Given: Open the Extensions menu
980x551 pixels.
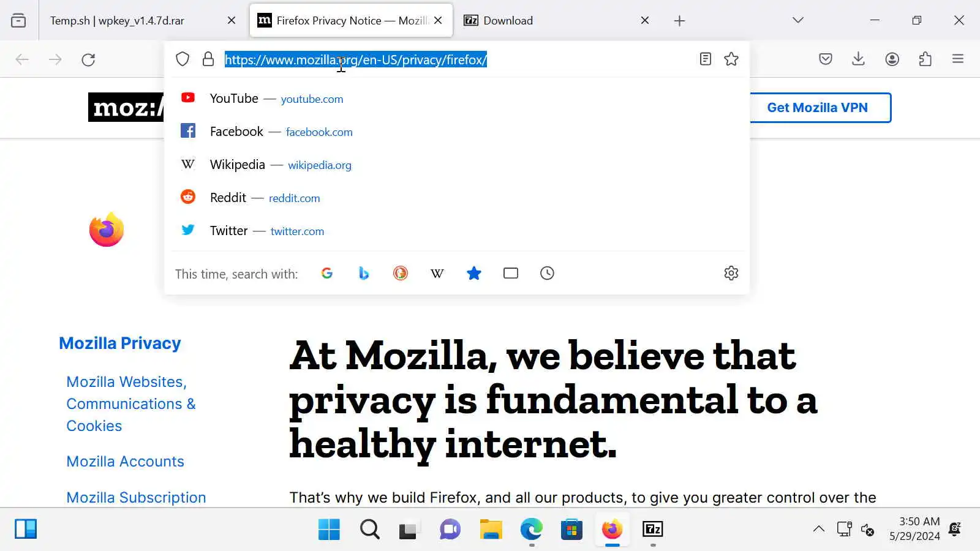Looking at the screenshot, I should pyautogui.click(x=925, y=59).
